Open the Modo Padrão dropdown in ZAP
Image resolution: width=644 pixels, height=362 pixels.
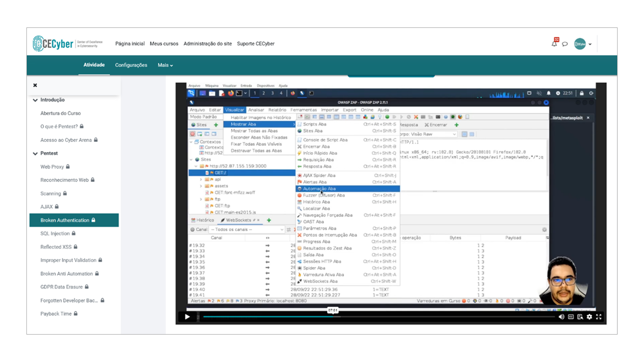point(205,117)
